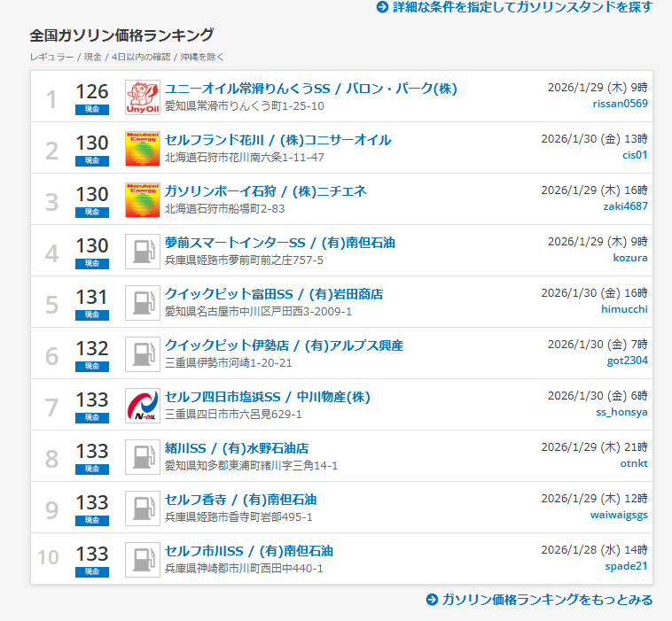This screenshot has height=621, width=672.
Task: Click gas pump icon for 緒川SS
Action: point(143,457)
